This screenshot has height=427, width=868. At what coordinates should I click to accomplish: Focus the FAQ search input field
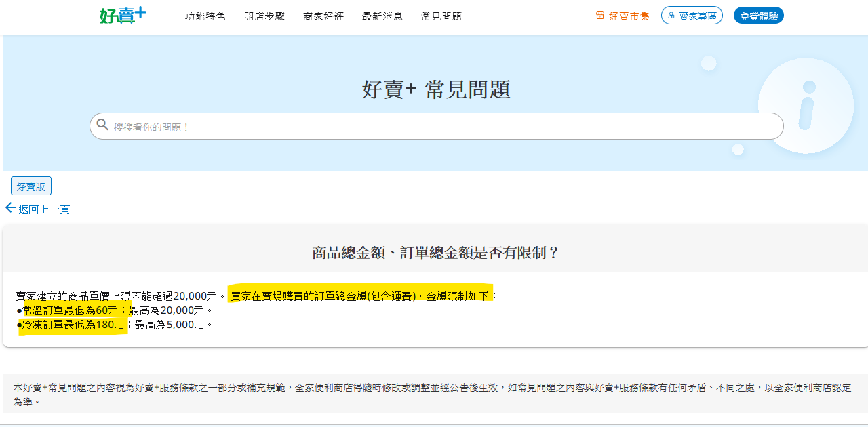(437, 126)
